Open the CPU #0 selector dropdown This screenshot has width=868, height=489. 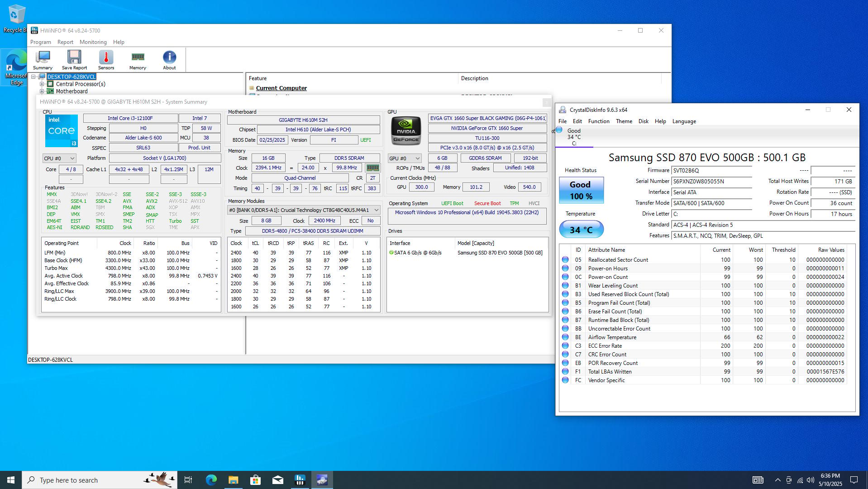pos(59,158)
